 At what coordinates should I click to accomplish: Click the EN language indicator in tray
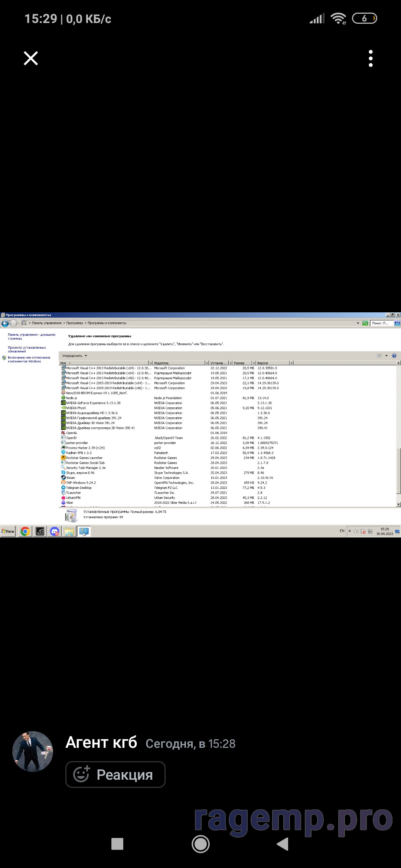pyautogui.click(x=342, y=531)
